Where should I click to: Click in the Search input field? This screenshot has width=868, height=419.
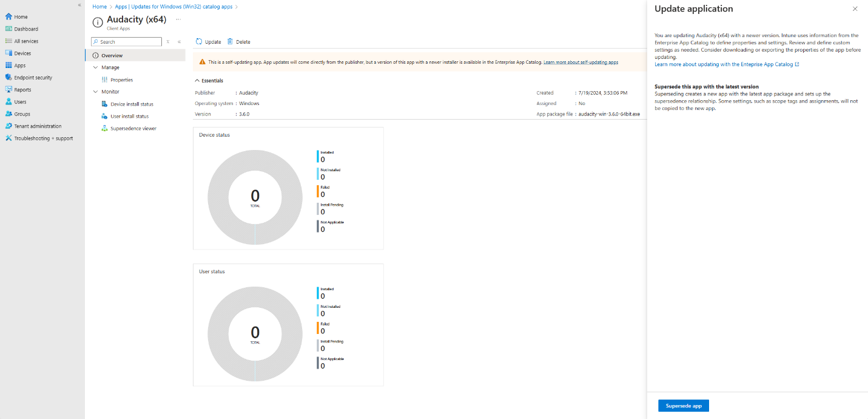pyautogui.click(x=127, y=42)
